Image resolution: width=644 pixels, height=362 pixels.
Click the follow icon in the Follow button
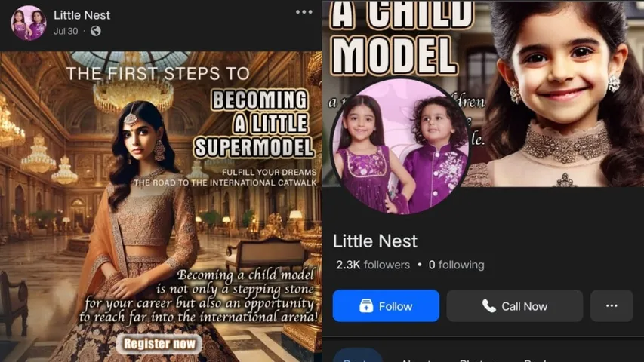point(366,305)
